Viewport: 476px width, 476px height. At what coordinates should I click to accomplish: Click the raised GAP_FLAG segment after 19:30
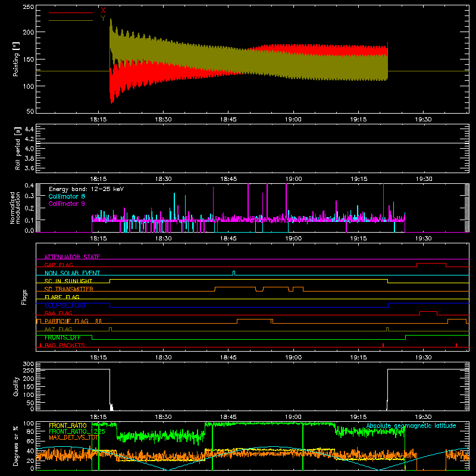pyautogui.click(x=431, y=264)
